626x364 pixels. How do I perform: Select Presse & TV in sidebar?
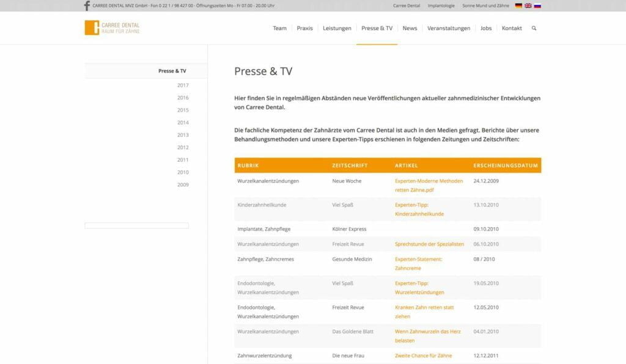tap(172, 71)
